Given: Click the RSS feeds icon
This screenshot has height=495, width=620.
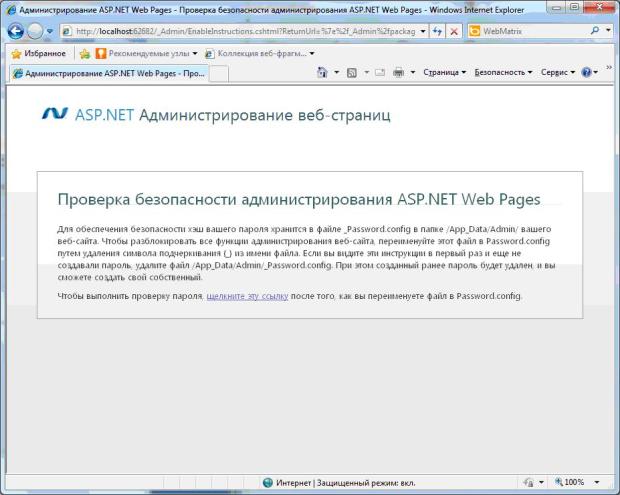Looking at the screenshot, I should pyautogui.click(x=352, y=73).
